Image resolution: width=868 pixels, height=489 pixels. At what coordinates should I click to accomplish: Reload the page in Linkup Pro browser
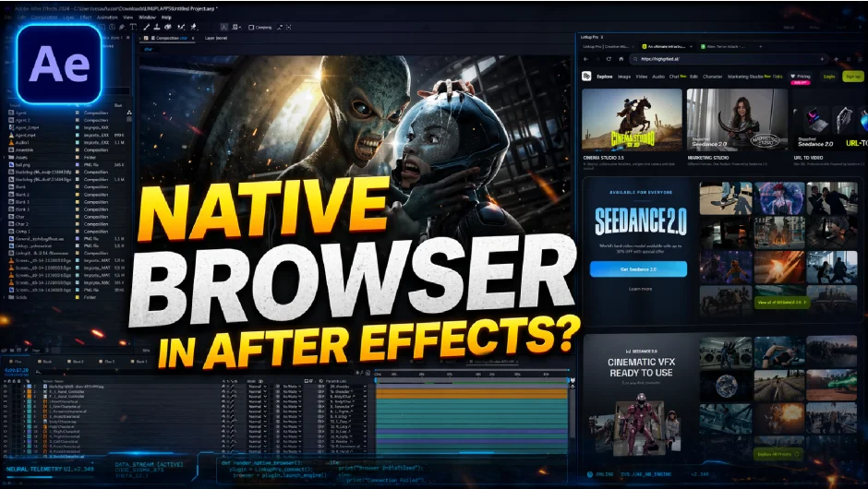pos(609,59)
